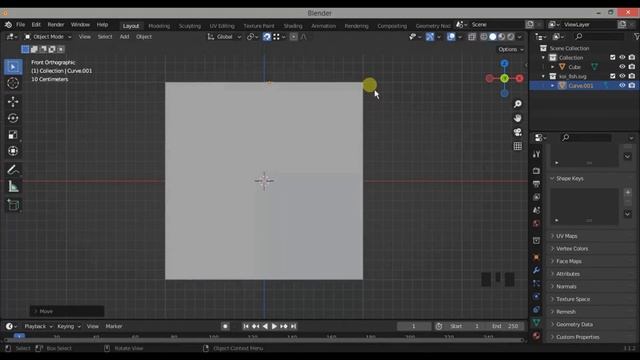
Task: Open the Render properties tab
Action: 536,171
